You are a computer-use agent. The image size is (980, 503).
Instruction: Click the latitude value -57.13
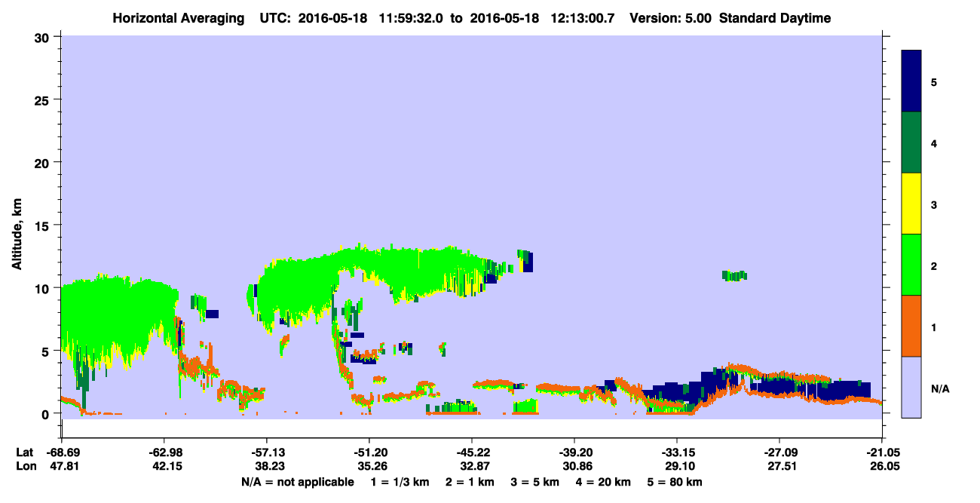click(x=266, y=452)
